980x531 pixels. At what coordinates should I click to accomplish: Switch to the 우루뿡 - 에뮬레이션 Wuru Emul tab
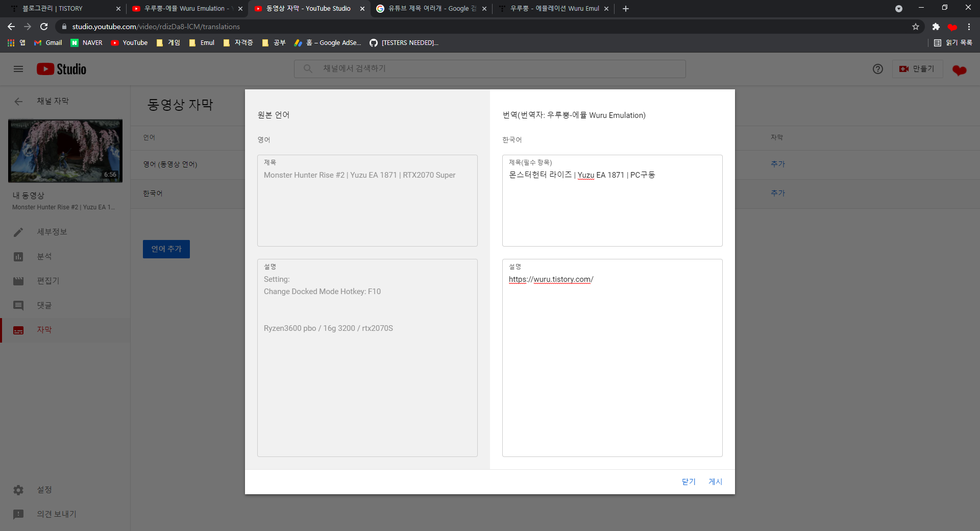[x=553, y=9]
